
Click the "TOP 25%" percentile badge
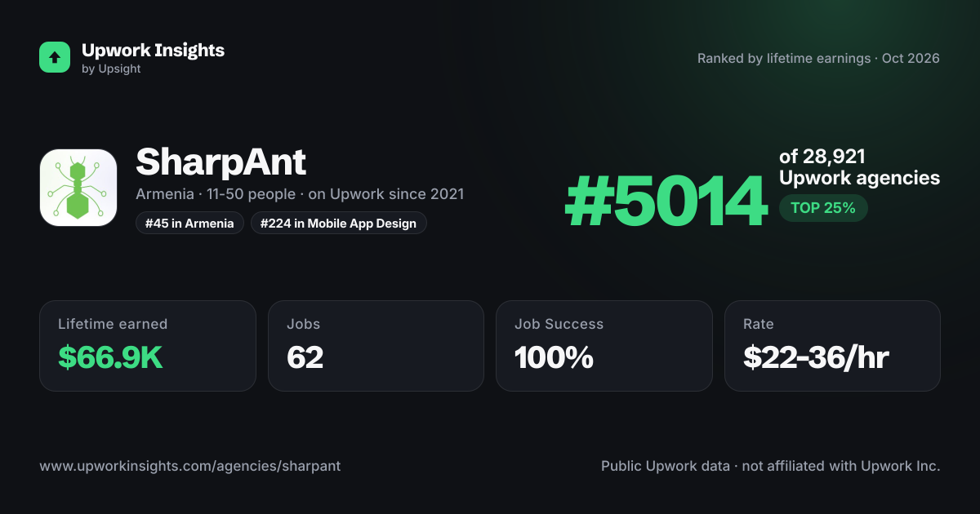[x=823, y=208]
